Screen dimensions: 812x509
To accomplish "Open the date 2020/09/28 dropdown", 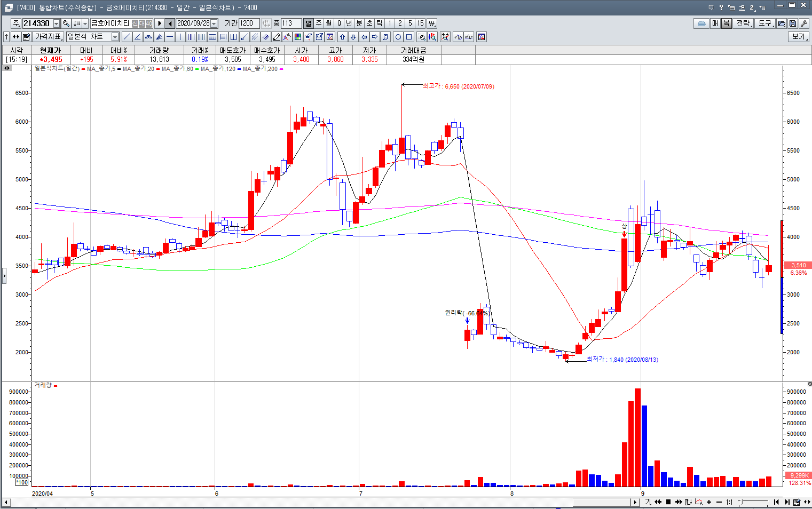I will coord(214,23).
